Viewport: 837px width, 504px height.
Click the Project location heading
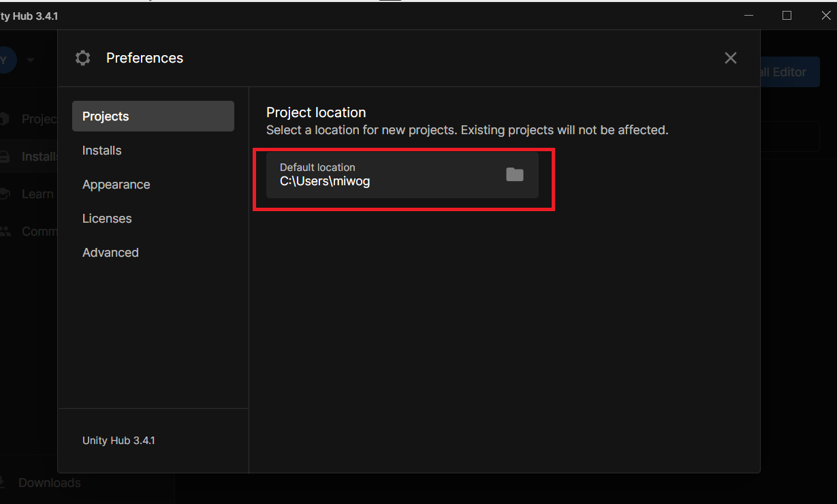coord(316,112)
